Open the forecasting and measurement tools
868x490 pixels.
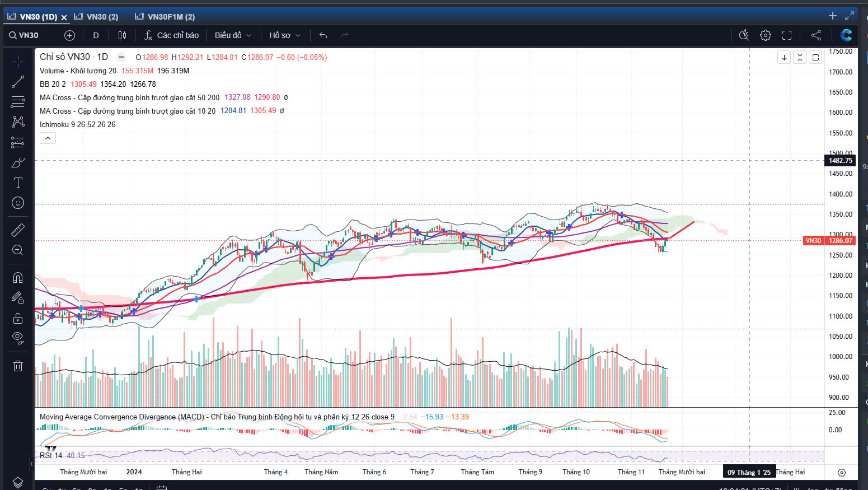(18, 143)
